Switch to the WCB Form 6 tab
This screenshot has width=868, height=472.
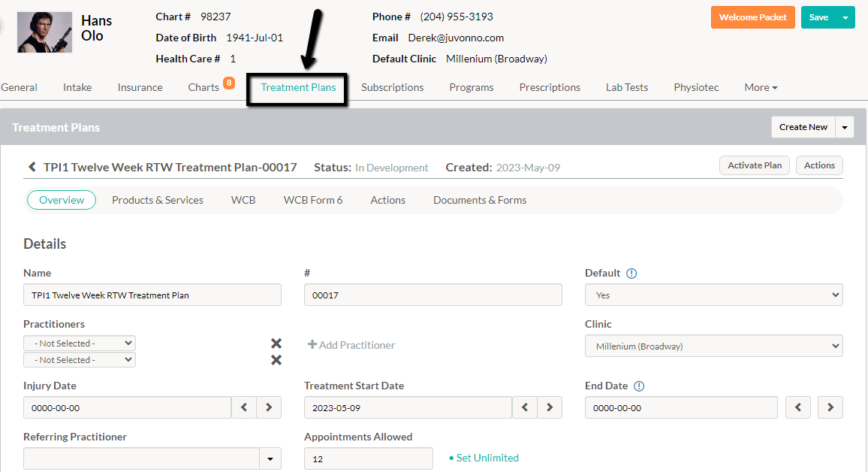pos(313,199)
